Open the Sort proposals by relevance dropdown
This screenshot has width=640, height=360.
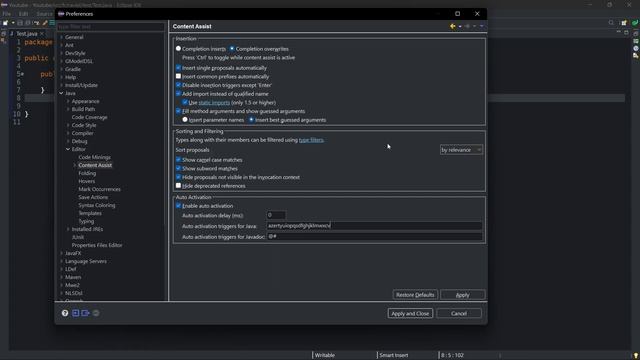pos(461,150)
